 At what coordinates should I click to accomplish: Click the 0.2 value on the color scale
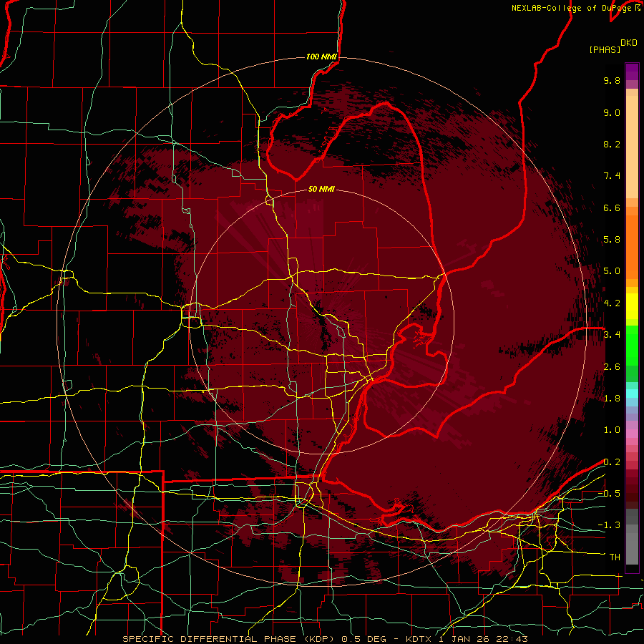tap(612, 462)
